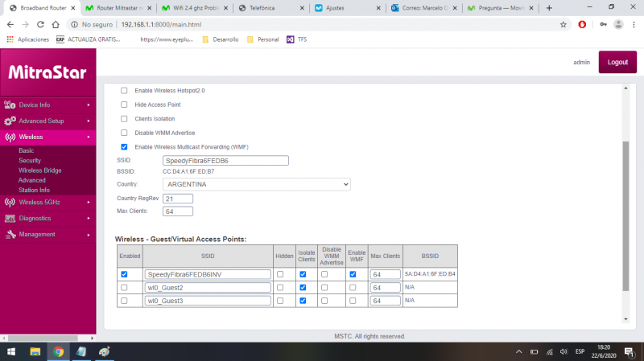The image size is (644, 361).
Task: Open the red Opera extension icon
Action: click(582, 25)
